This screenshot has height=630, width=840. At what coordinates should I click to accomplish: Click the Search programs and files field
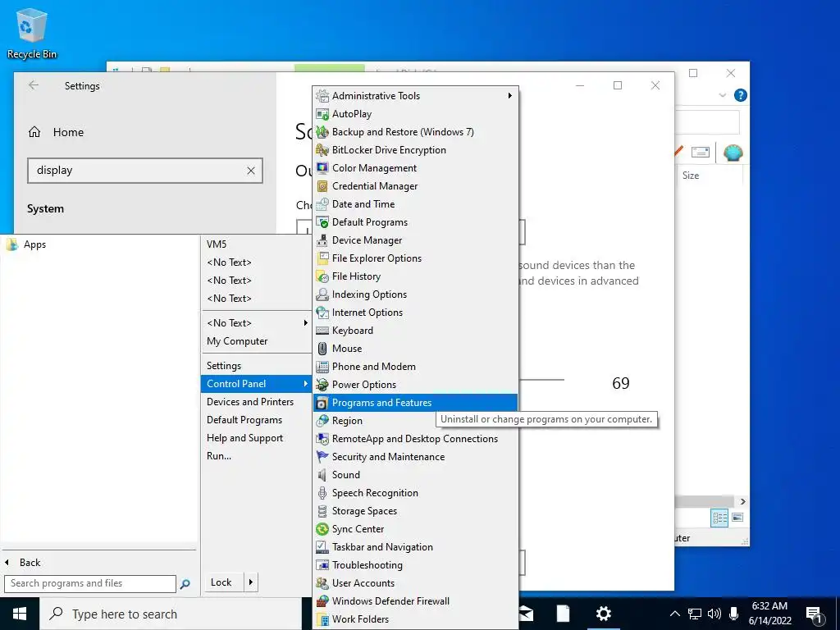(90, 583)
